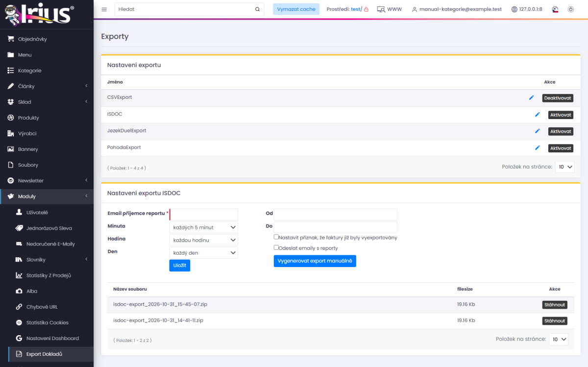Click the red lock icon beside test

pyautogui.click(x=366, y=9)
